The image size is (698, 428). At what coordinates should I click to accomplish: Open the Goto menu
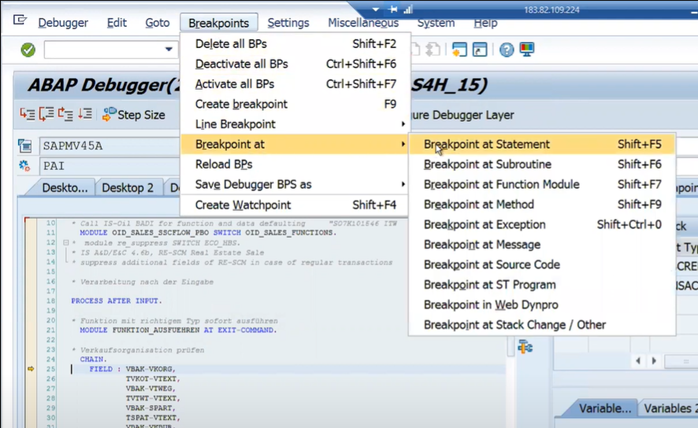click(x=157, y=23)
